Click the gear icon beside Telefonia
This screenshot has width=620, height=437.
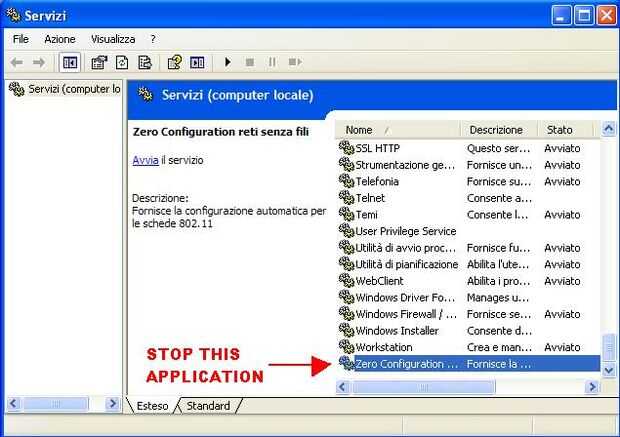point(346,181)
